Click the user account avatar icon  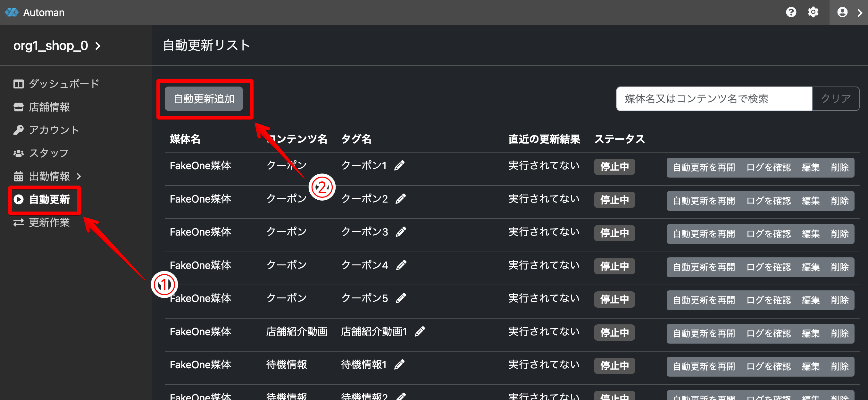pyautogui.click(x=842, y=13)
